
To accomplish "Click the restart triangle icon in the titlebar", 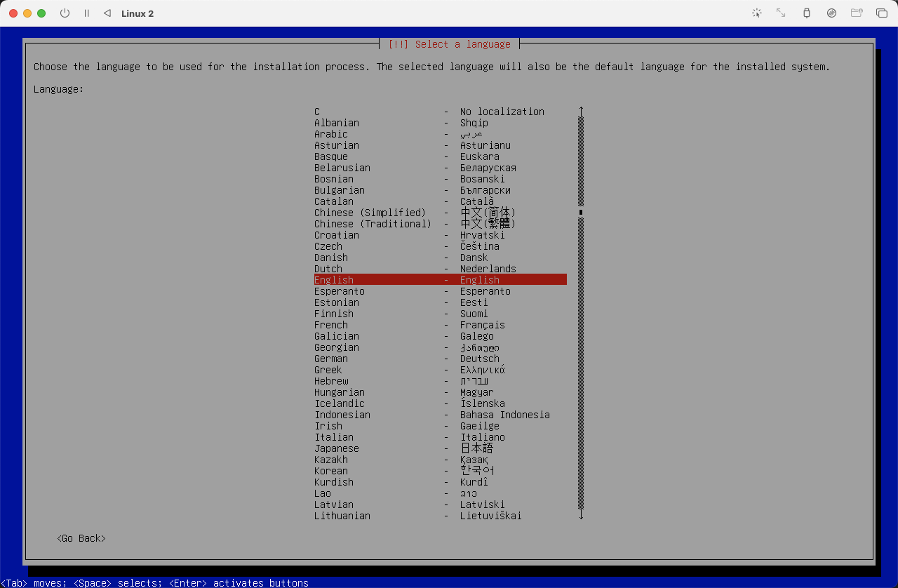I will pyautogui.click(x=107, y=13).
